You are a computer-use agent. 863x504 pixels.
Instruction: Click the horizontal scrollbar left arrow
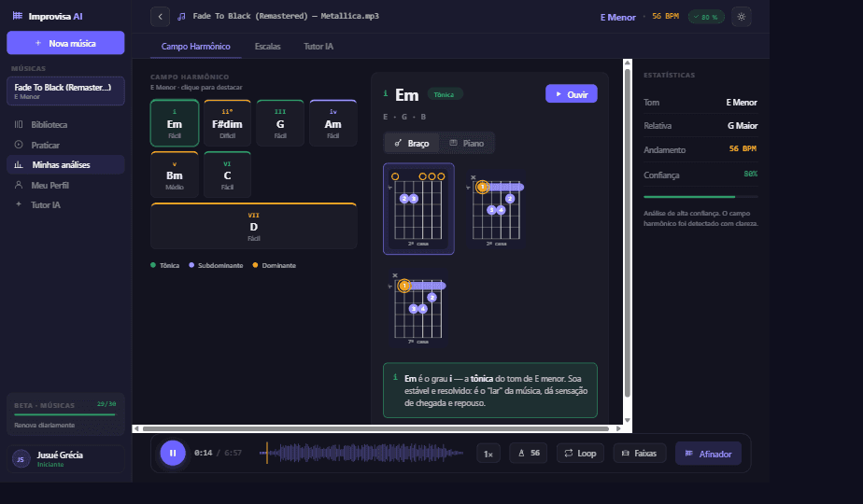[x=136, y=428]
